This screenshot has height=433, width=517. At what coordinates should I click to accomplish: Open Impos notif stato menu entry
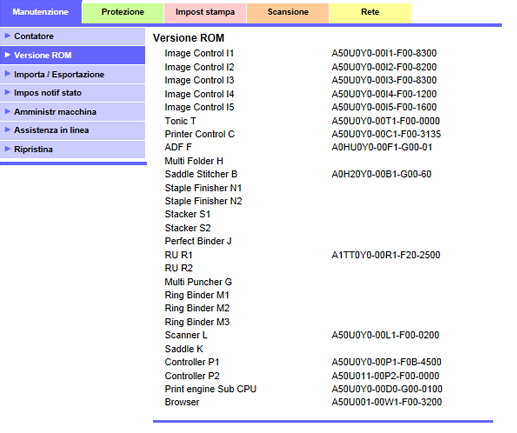72,93
